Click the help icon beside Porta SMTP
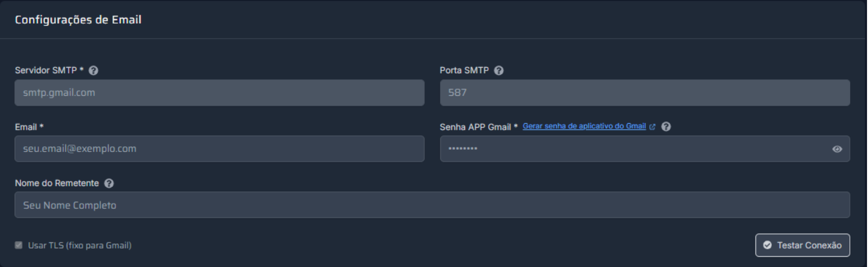This screenshot has height=267, width=868. pyautogui.click(x=499, y=71)
